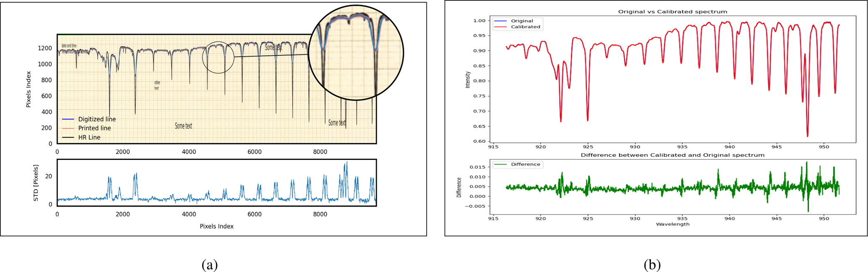Click the Original legend entry in spectrum plot
This screenshot has height=272, width=868.
click(x=522, y=21)
